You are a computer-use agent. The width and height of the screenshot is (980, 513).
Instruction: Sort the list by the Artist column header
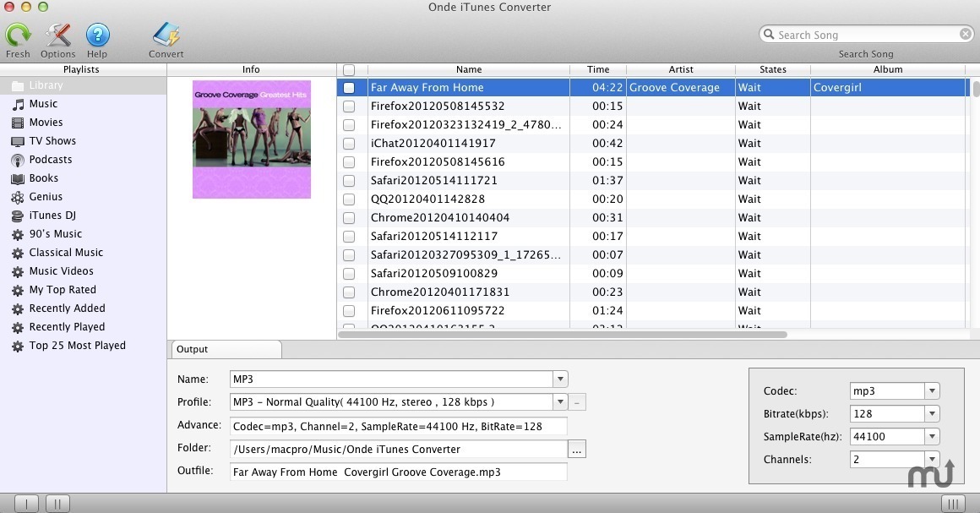coord(680,70)
